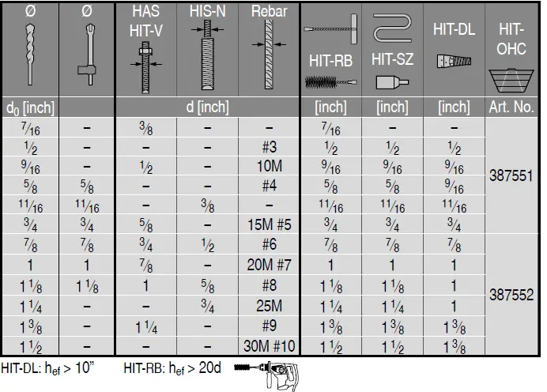
Task: Click the '#3' rebar cell
Action: (x=269, y=147)
